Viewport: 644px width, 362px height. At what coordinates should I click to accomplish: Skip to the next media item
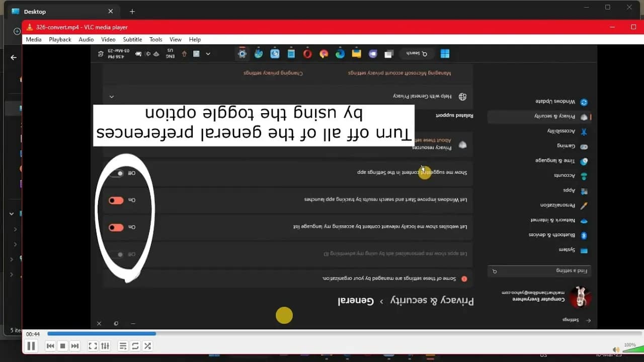[74, 346]
